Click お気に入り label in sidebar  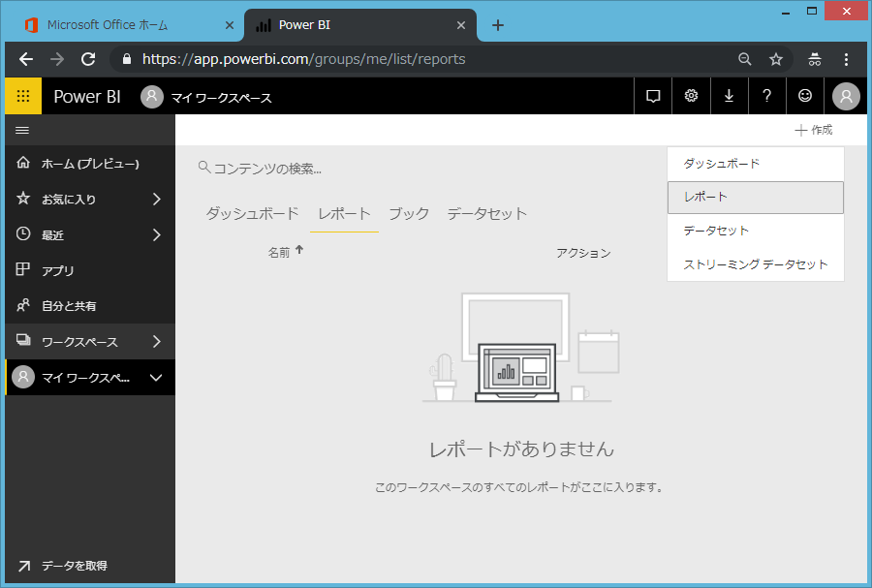coord(69,199)
